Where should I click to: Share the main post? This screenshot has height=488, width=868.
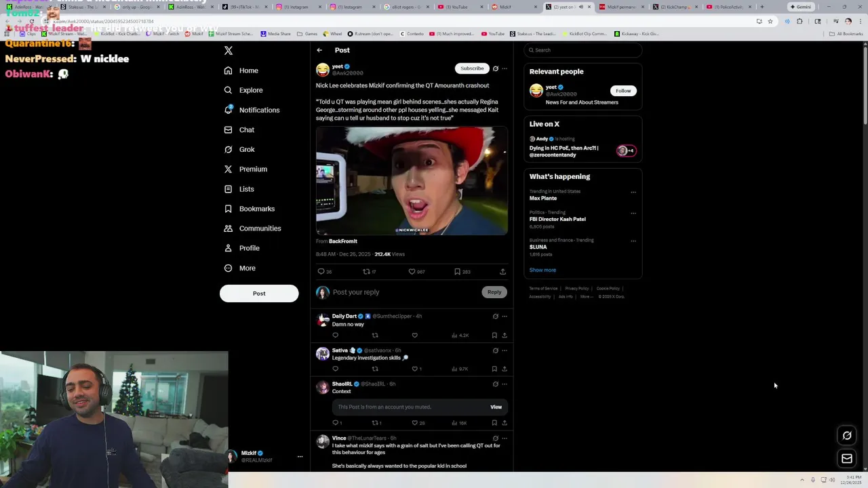click(502, 271)
